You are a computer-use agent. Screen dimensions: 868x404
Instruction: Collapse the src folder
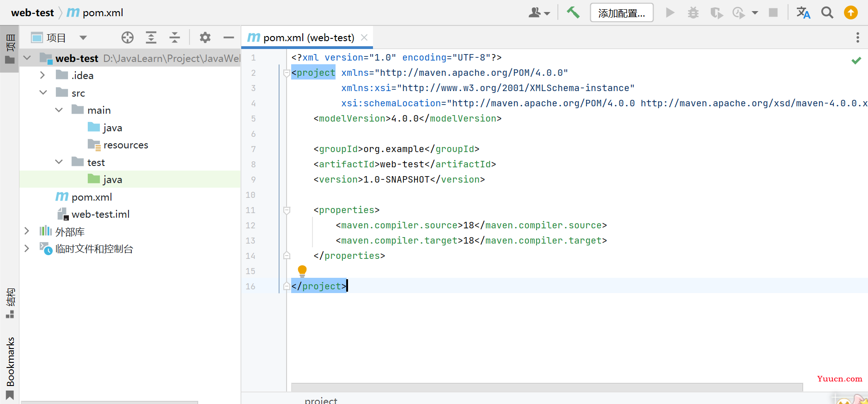(43, 92)
